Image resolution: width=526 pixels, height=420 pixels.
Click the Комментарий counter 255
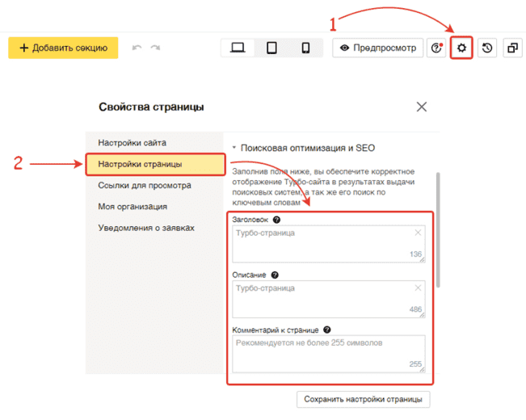[415, 364]
